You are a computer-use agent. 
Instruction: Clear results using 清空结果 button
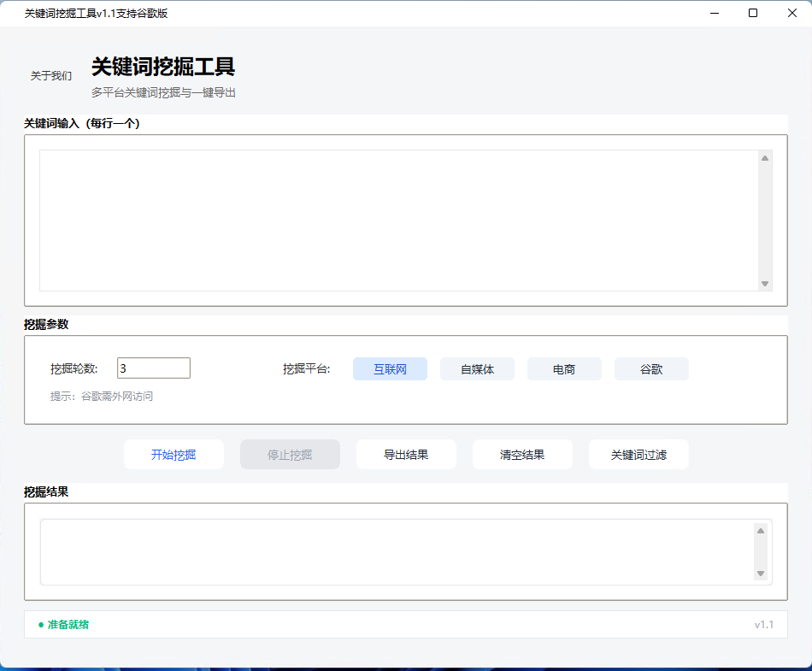(x=522, y=455)
